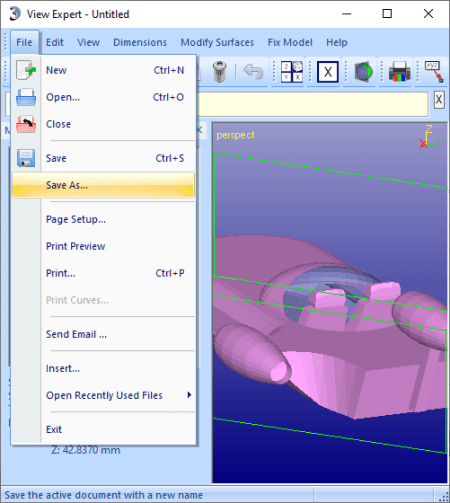Choose Page Setup... menu entry
Screen dimensions: 450x503
(103, 219)
